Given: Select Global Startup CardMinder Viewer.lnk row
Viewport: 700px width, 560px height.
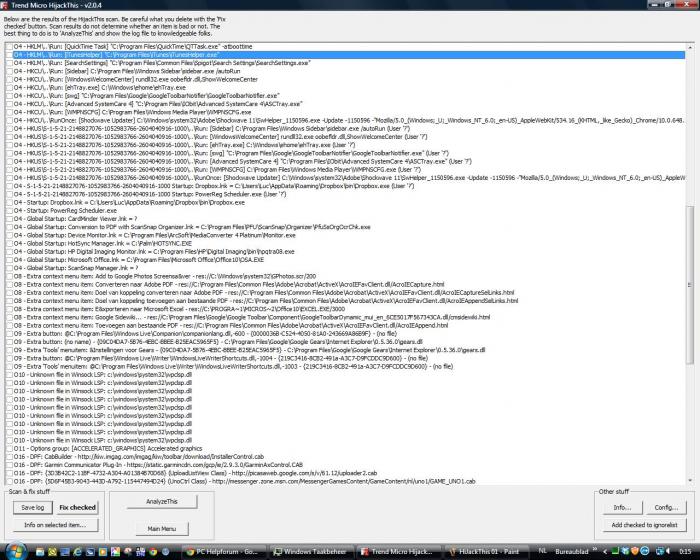Looking at the screenshot, I should click(75, 219).
